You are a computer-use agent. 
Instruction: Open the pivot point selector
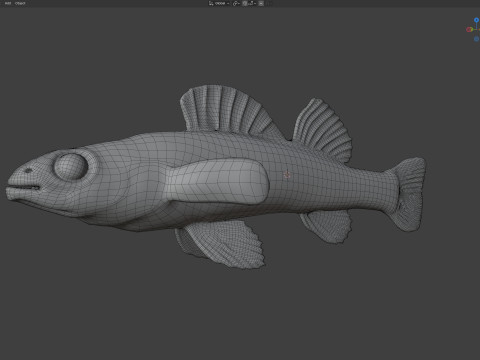[x=236, y=3]
